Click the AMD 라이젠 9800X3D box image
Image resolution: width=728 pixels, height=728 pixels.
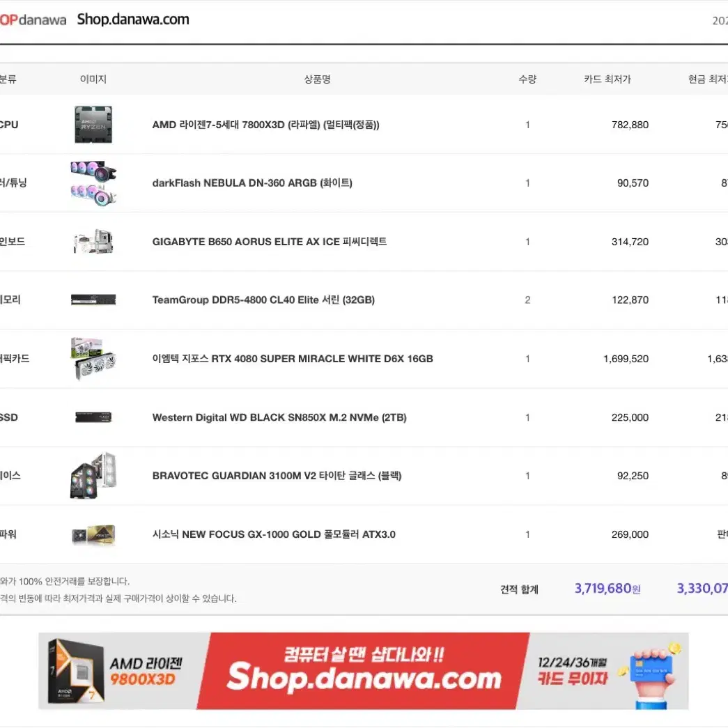point(77,671)
